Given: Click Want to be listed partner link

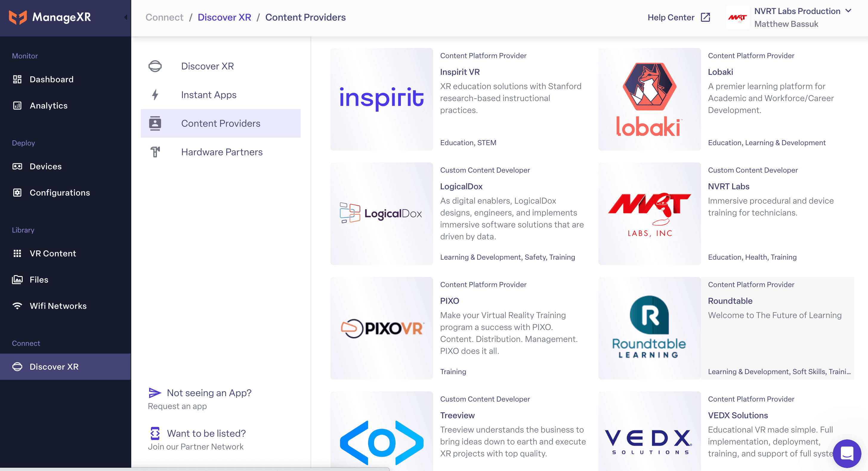Looking at the screenshot, I should coord(206,433).
